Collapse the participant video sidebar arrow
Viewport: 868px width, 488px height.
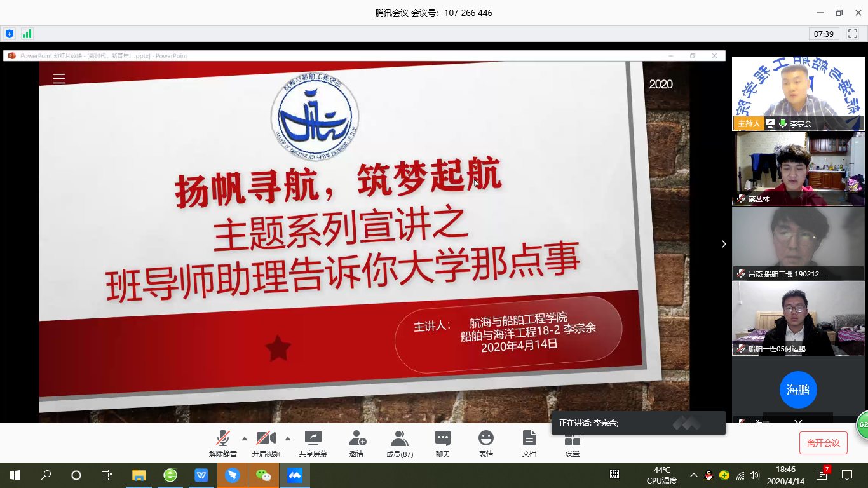[723, 244]
